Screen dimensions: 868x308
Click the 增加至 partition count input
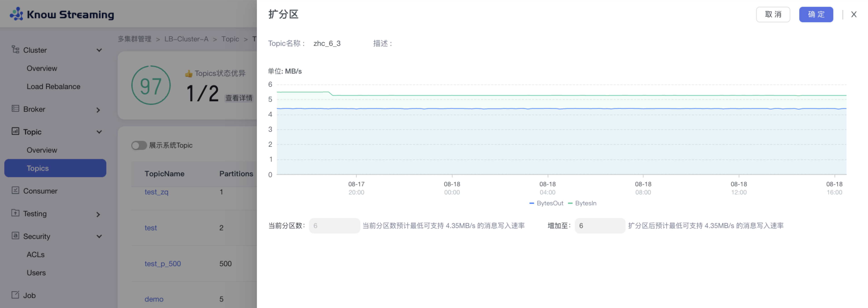coord(600,226)
